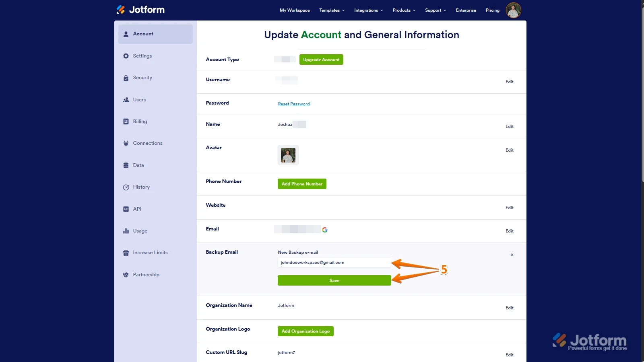
Task: Click the Connections plug icon
Action: (126, 143)
